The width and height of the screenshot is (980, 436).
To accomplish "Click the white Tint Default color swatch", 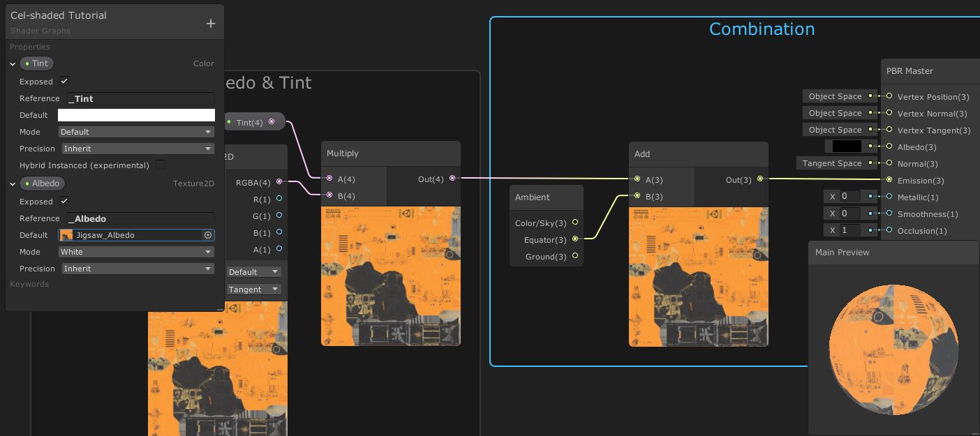I will click(136, 115).
